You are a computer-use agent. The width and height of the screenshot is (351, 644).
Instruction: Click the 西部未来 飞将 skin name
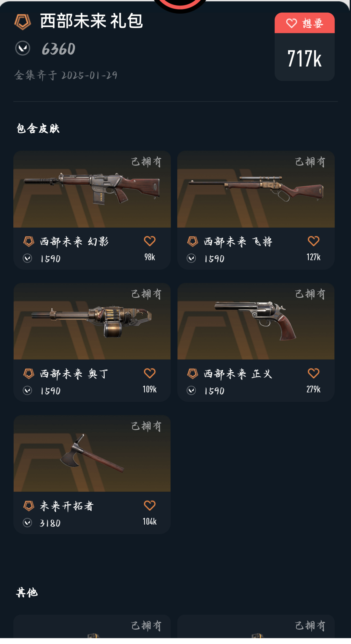(x=238, y=242)
